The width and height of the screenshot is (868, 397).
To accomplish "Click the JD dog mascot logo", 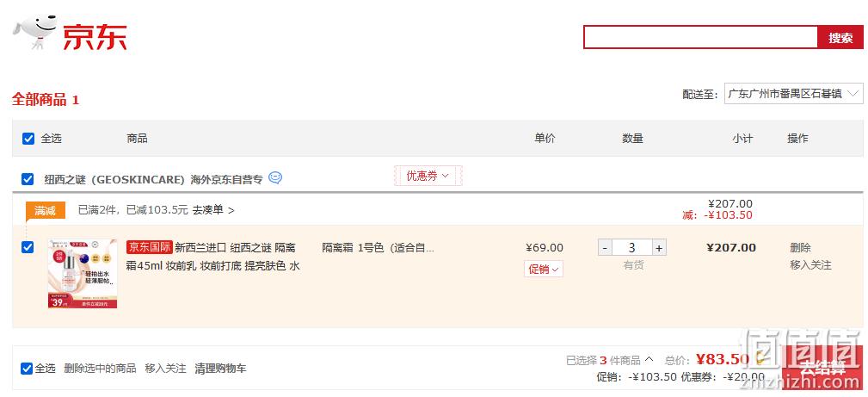I will coord(35,32).
